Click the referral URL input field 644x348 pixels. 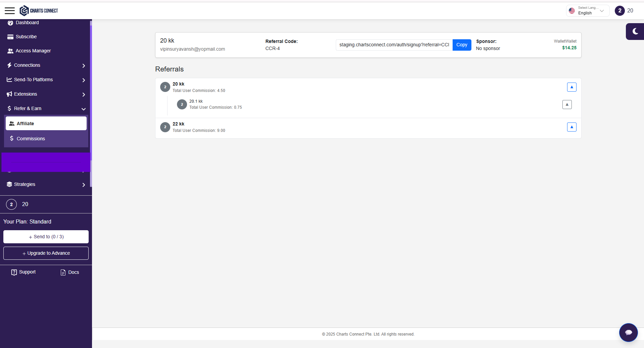(394, 45)
